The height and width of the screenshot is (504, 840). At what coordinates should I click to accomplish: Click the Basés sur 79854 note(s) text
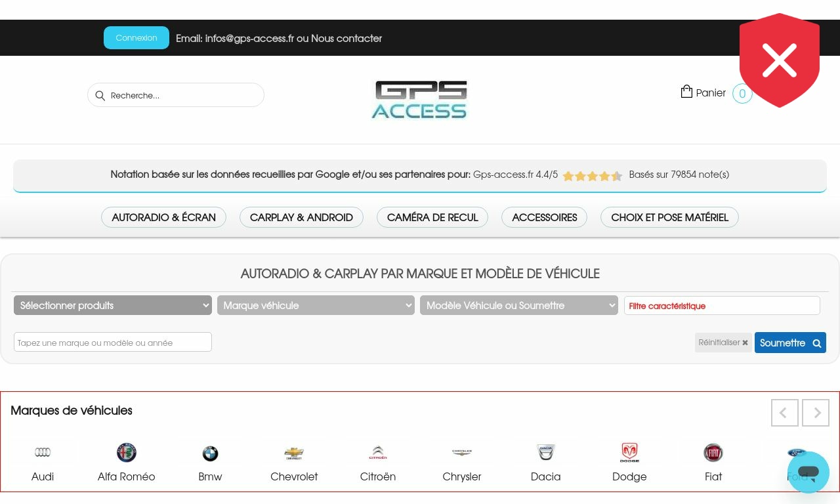pos(679,175)
